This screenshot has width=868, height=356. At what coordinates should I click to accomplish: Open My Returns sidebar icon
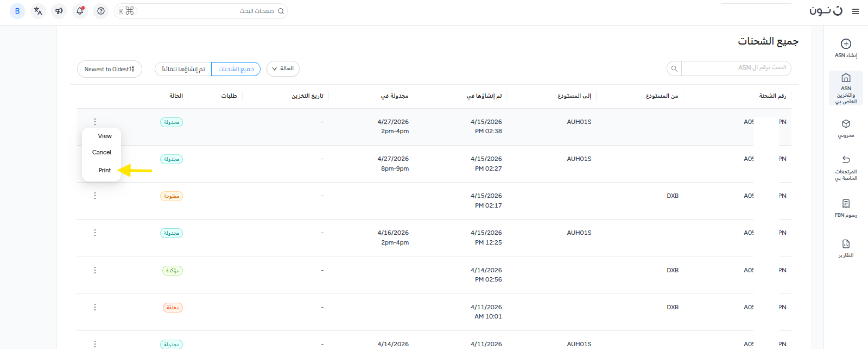click(846, 160)
